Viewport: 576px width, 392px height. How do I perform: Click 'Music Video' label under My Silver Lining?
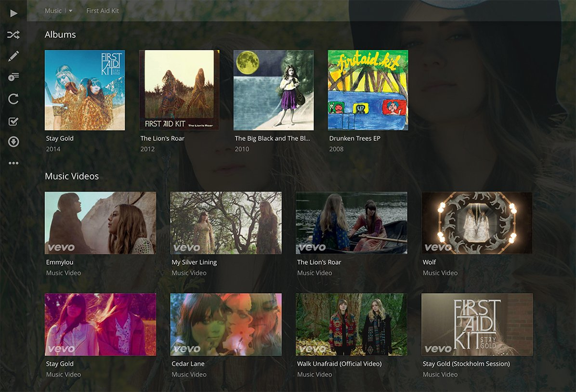[189, 273]
